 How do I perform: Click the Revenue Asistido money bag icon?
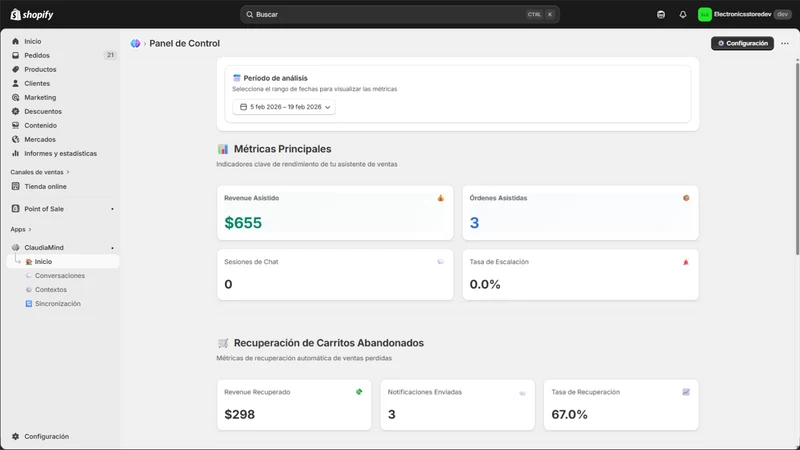441,198
